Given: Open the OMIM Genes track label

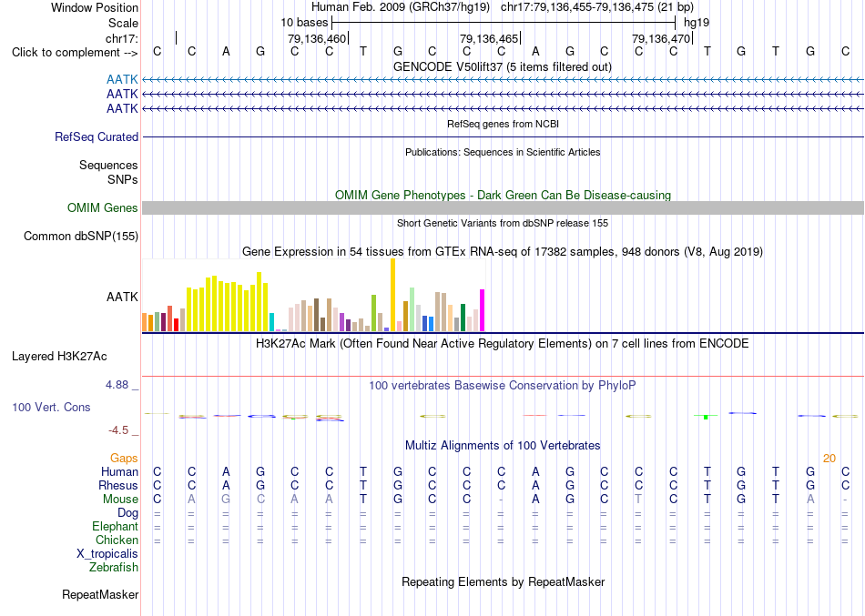Looking at the screenshot, I should pos(103,207).
